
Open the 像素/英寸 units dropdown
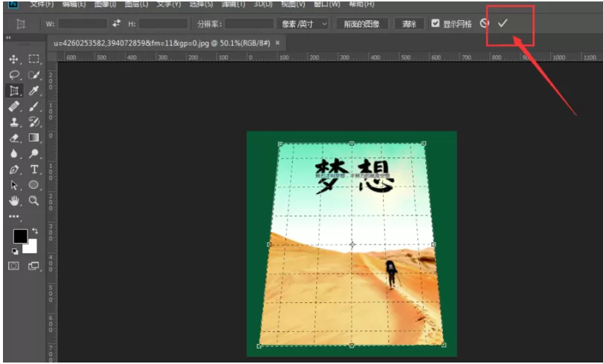click(303, 24)
